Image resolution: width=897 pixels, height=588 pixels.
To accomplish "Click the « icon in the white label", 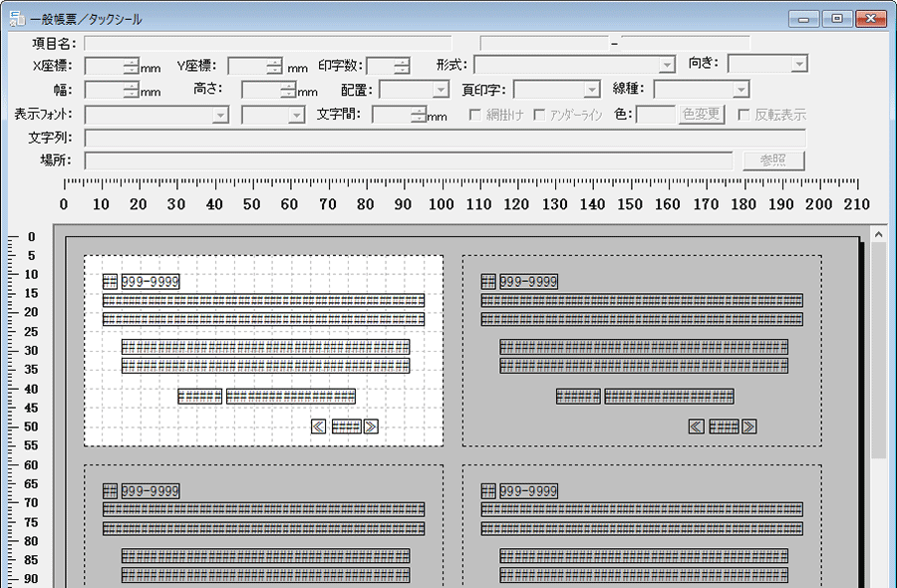I will (x=319, y=427).
